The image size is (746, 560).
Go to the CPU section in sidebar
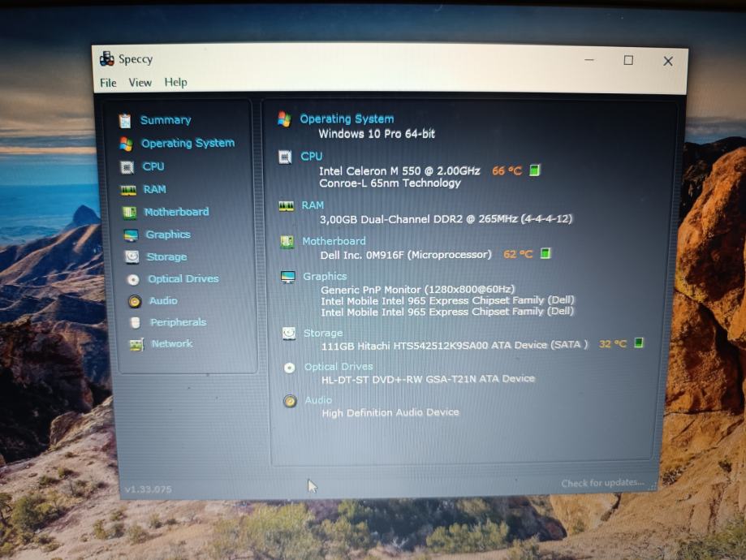153,166
